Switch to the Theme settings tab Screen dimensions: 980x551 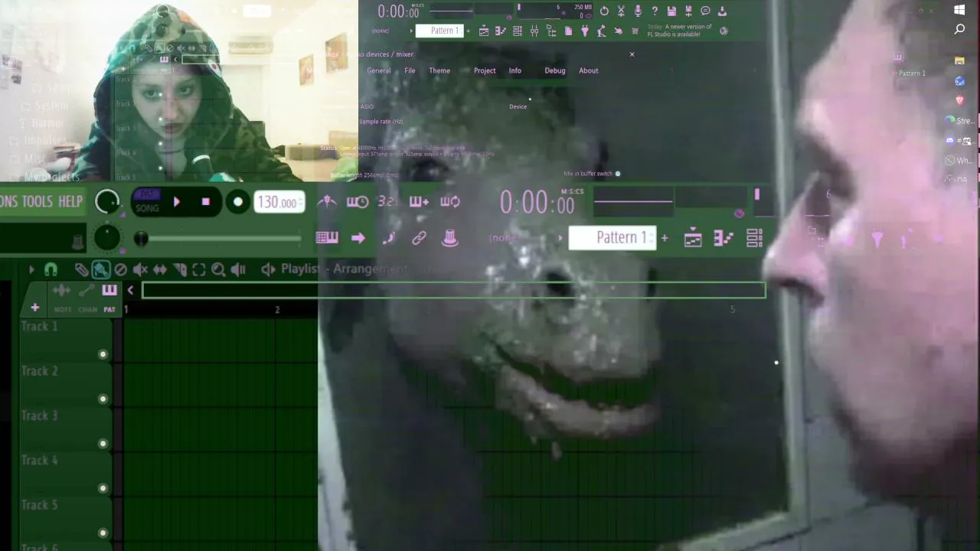coord(439,70)
